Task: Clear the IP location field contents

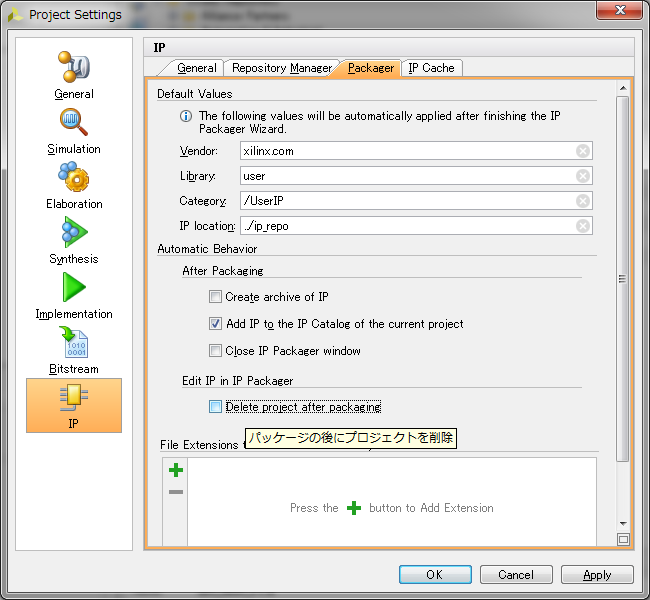Action: (583, 226)
